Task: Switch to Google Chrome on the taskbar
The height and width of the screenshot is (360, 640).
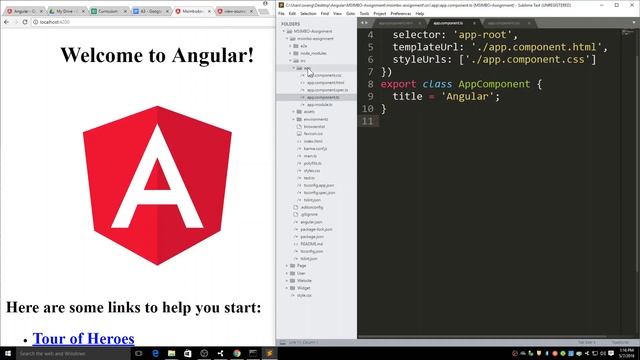Action: tap(237, 353)
